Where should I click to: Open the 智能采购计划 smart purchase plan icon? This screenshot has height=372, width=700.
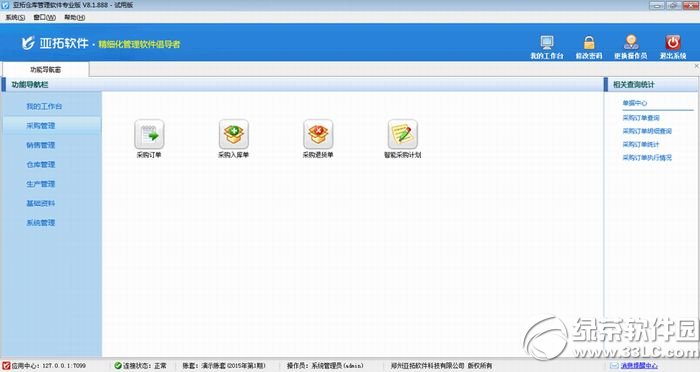click(x=403, y=134)
